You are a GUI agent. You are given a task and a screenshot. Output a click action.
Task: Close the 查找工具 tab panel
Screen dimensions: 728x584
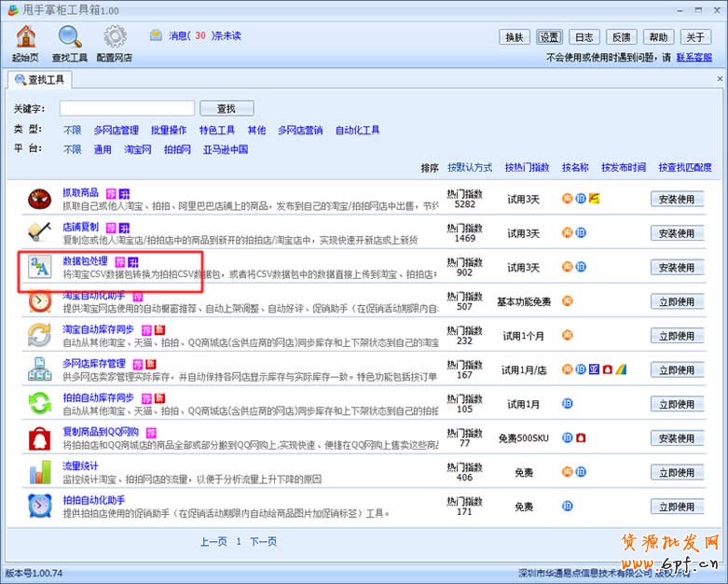[720, 79]
